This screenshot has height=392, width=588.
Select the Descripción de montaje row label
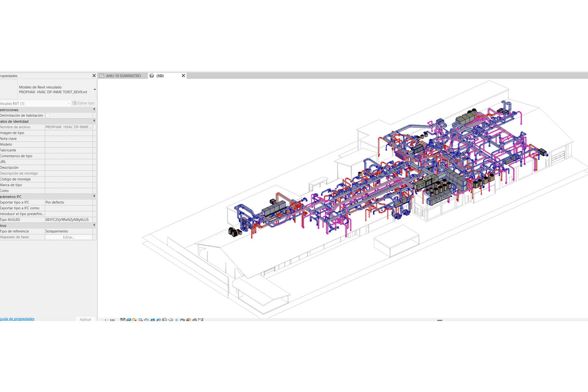(x=19, y=173)
